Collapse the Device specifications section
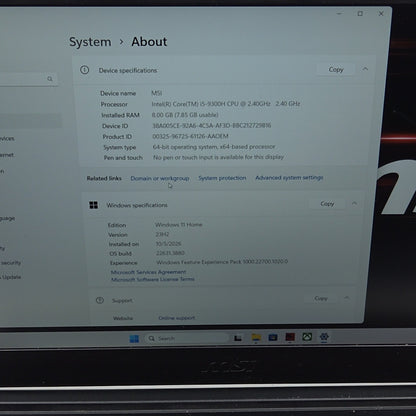Viewport: 416px width, 416px height. [x=365, y=69]
